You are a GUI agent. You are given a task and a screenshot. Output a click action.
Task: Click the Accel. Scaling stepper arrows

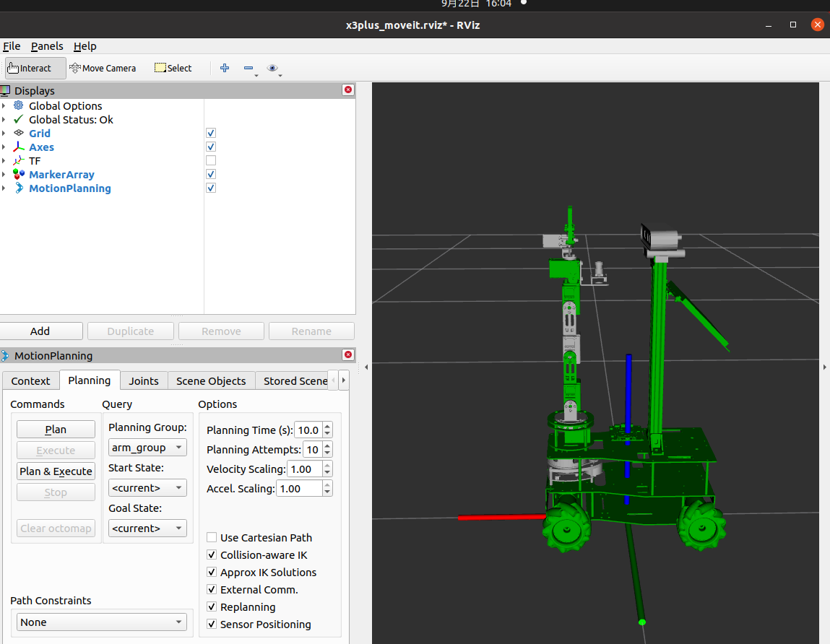tap(327, 489)
